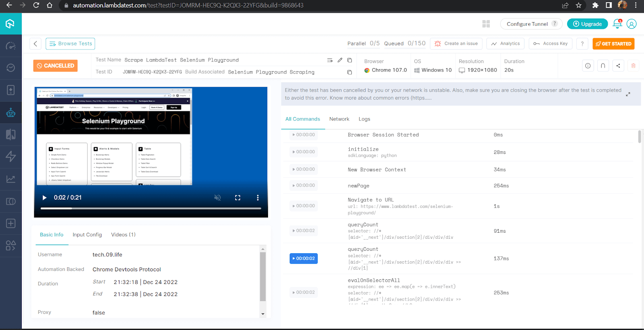This screenshot has width=644, height=330.
Task: Delete the test with trash icon
Action: [x=633, y=66]
